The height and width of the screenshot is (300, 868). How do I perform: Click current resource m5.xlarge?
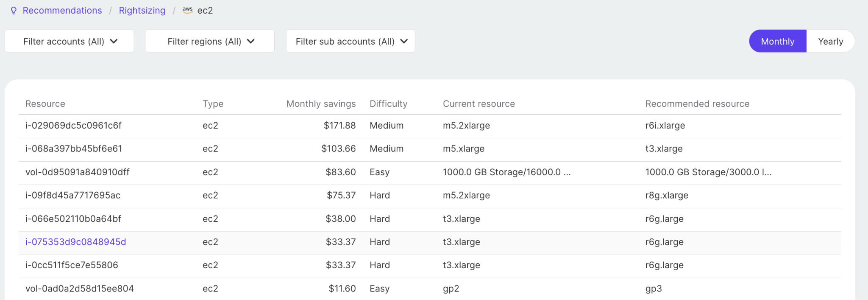pyautogui.click(x=464, y=149)
